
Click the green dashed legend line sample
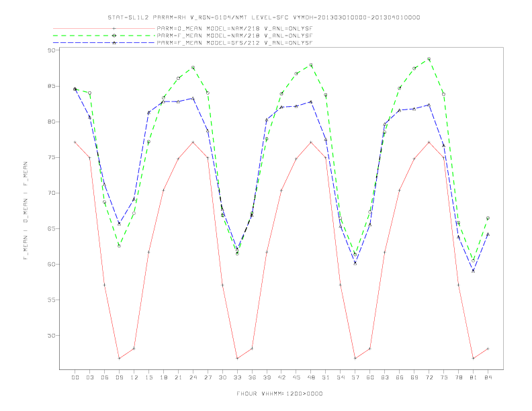pos(104,36)
